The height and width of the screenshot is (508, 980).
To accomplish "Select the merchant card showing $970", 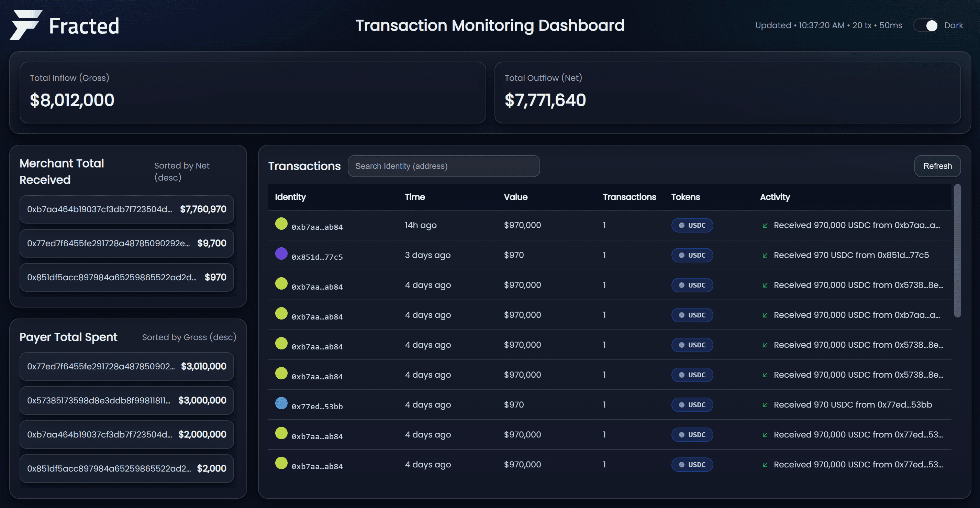I will coord(127,277).
